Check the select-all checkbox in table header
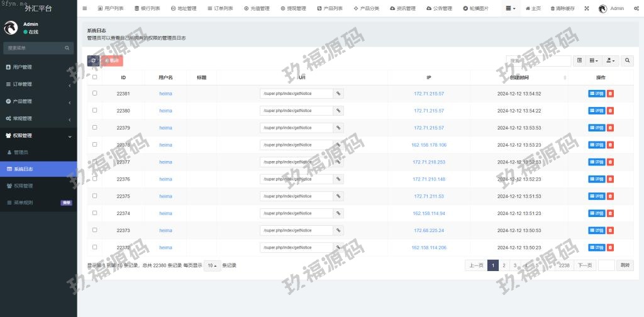Image resolution: width=644 pixels, height=317 pixels. (x=95, y=77)
